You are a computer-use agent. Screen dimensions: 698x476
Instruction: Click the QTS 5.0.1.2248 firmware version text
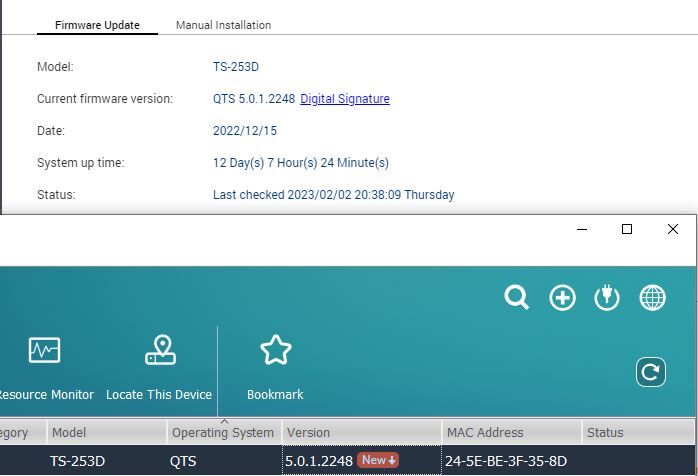click(x=254, y=98)
